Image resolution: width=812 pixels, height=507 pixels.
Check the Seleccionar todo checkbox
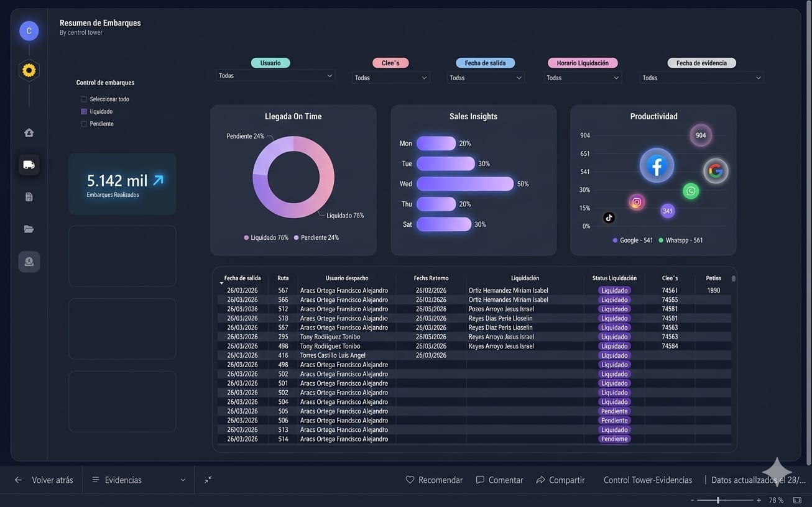point(84,99)
